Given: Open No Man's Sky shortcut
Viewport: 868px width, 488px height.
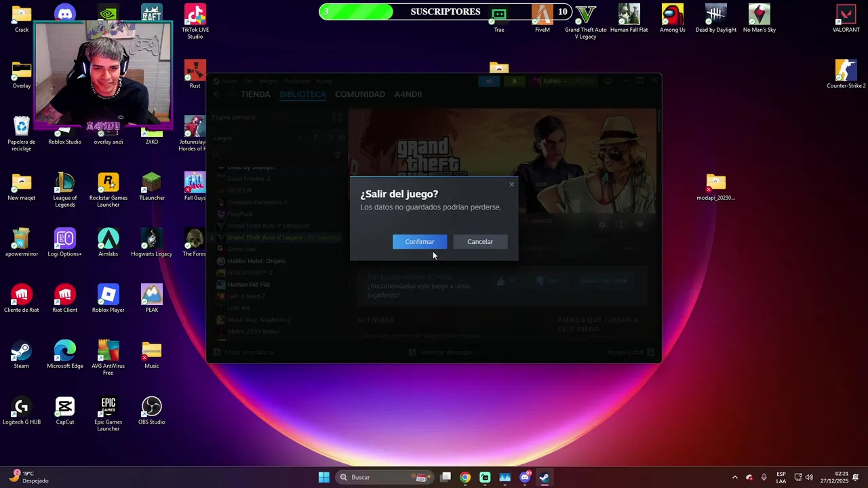Looking at the screenshot, I should click(759, 18).
